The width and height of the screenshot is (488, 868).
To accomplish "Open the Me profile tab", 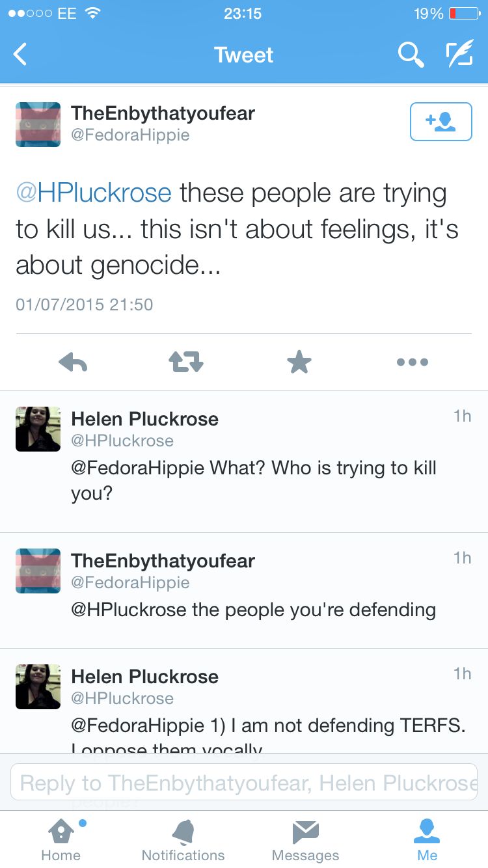I will coord(427,839).
